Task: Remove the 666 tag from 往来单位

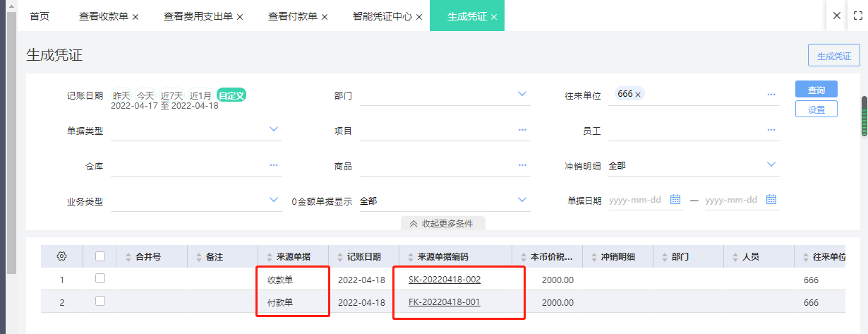Action: [638, 95]
